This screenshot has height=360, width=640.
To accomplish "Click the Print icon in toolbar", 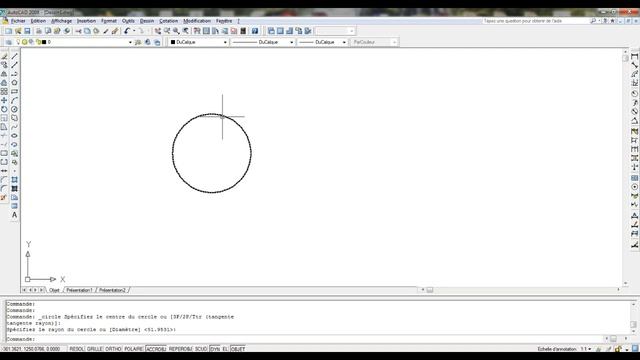I will tap(39, 31).
